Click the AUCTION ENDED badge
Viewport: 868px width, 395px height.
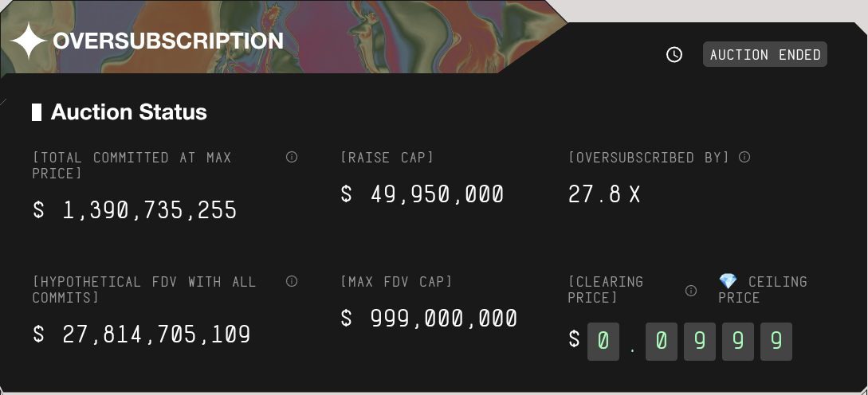pyautogui.click(x=765, y=55)
